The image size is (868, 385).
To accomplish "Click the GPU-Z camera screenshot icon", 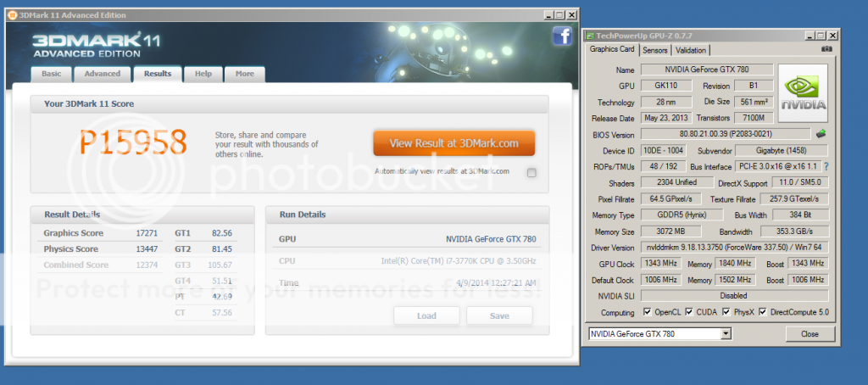I will click(826, 51).
